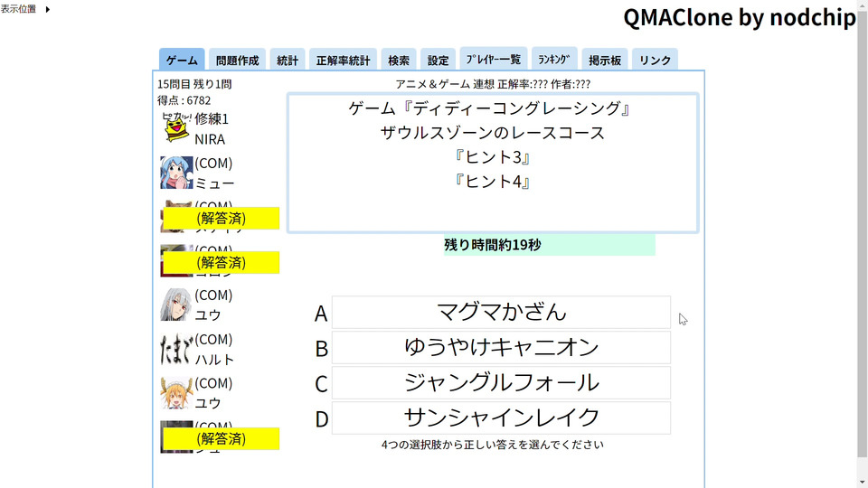Choose answer A マグマかざん
The height and width of the screenshot is (488, 868).
(x=501, y=312)
